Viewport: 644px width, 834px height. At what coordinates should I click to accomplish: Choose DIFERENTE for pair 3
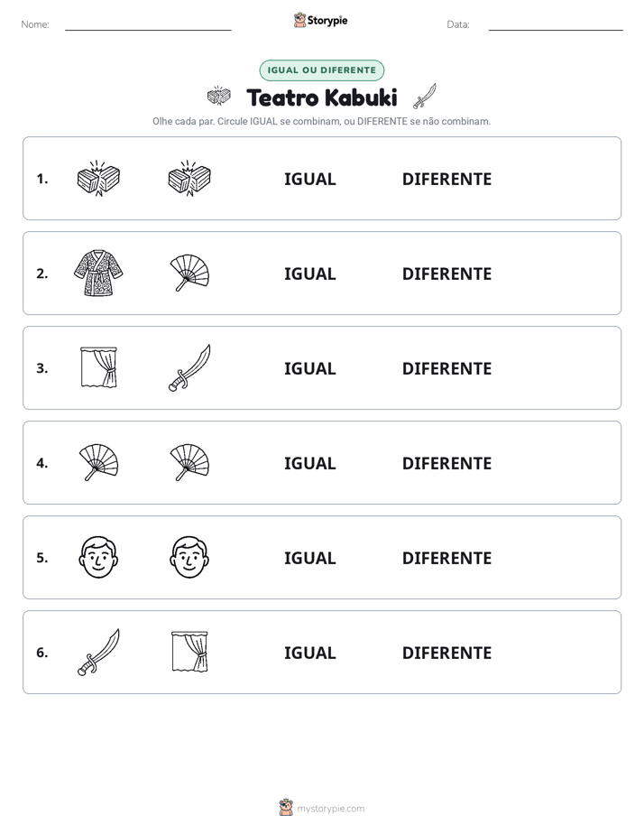point(446,368)
